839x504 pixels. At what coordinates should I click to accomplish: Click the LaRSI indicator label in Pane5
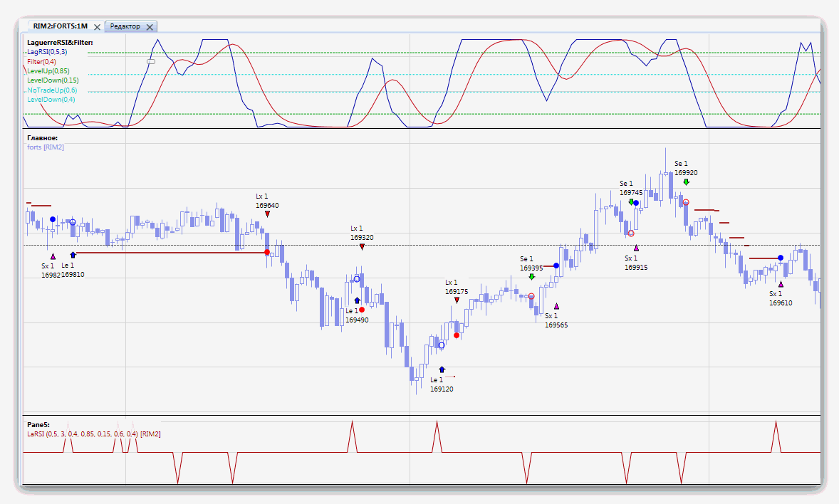[x=93, y=434]
